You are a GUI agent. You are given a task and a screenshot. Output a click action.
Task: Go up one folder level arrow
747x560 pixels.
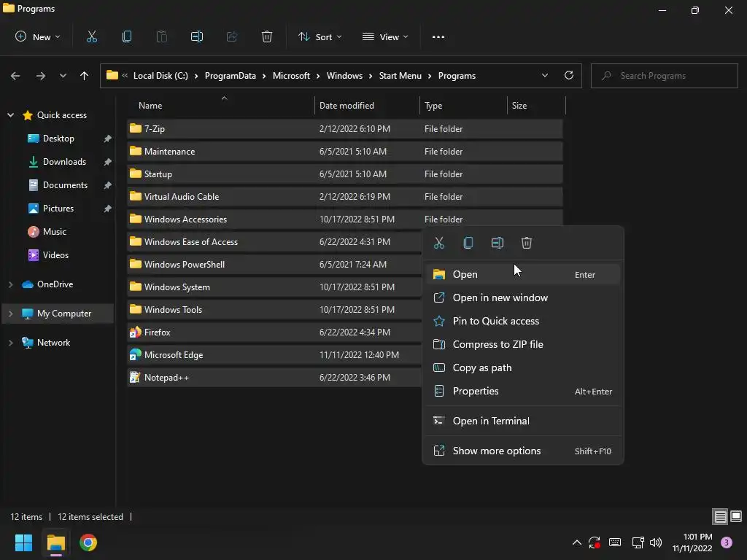point(85,76)
